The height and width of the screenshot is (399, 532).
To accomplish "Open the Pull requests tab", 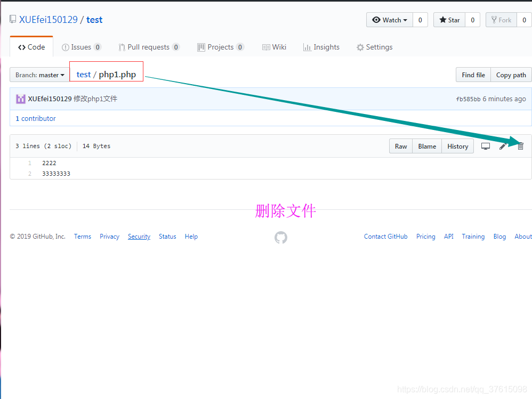I will (x=149, y=47).
